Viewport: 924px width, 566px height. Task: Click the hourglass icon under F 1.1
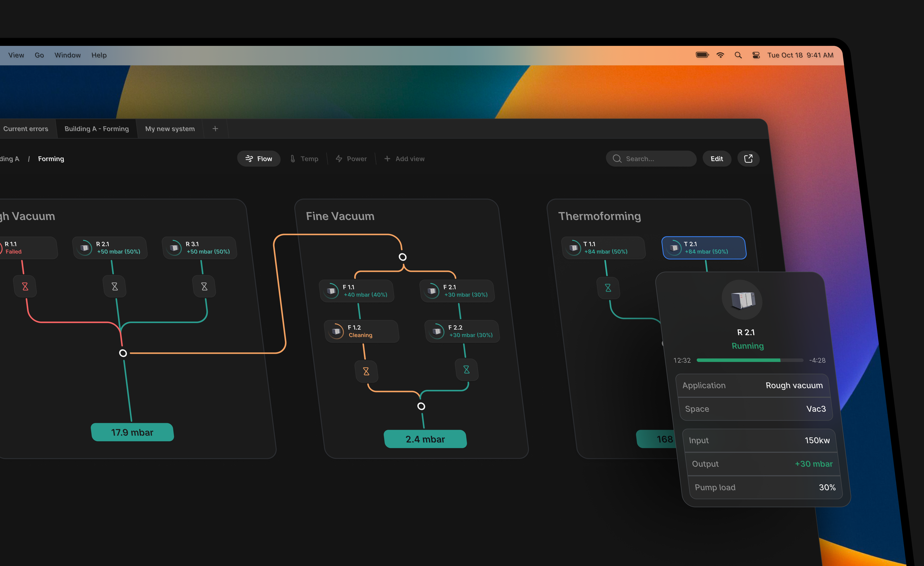(366, 371)
